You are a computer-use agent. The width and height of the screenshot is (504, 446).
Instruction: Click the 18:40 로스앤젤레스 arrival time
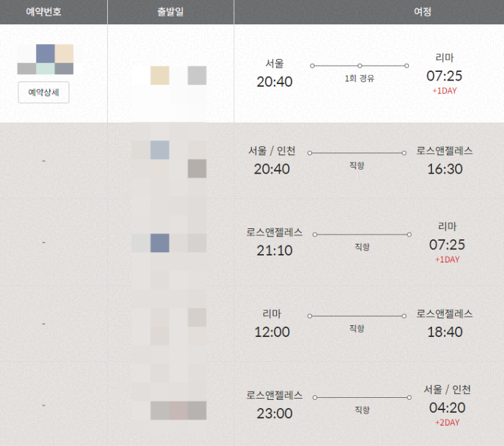pyautogui.click(x=444, y=331)
